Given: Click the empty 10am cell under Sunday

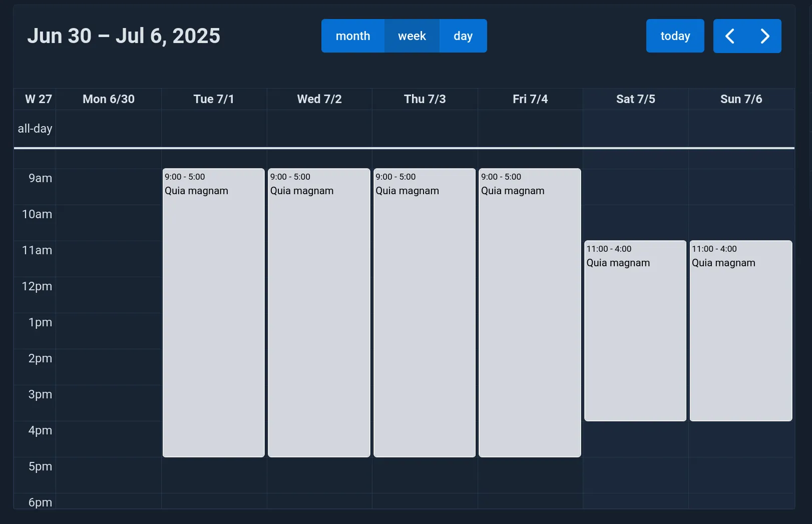Looking at the screenshot, I should pos(740,223).
